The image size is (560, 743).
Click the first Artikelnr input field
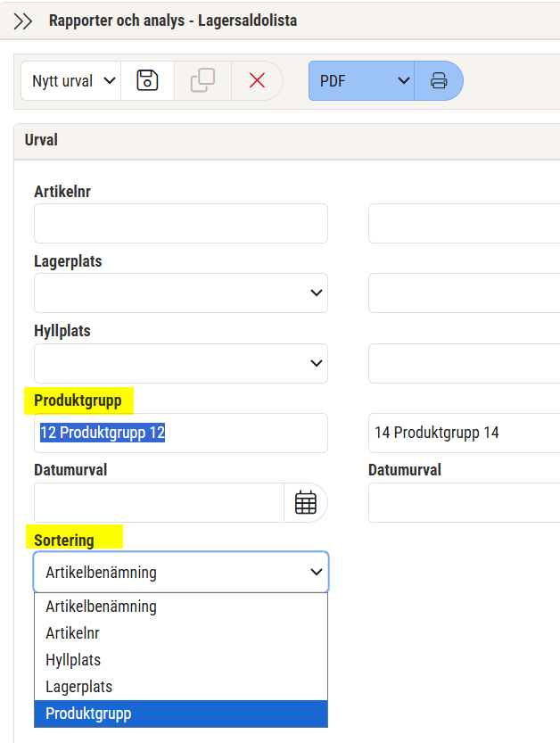[181, 223]
